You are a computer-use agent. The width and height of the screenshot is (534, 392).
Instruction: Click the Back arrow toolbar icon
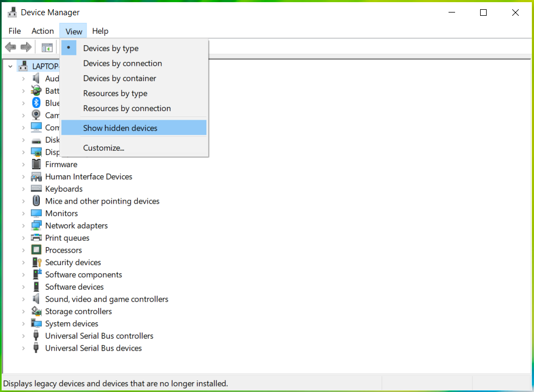pyautogui.click(x=10, y=47)
